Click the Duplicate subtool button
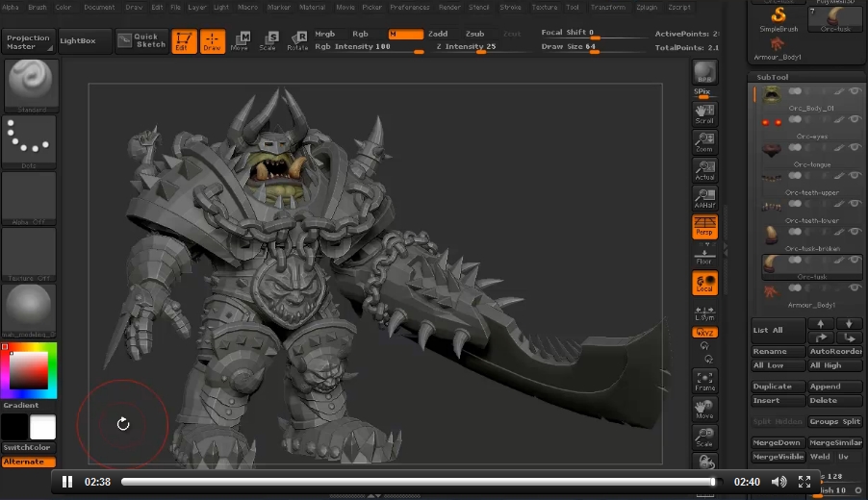Screen dimensions: 868x500 tap(778, 387)
